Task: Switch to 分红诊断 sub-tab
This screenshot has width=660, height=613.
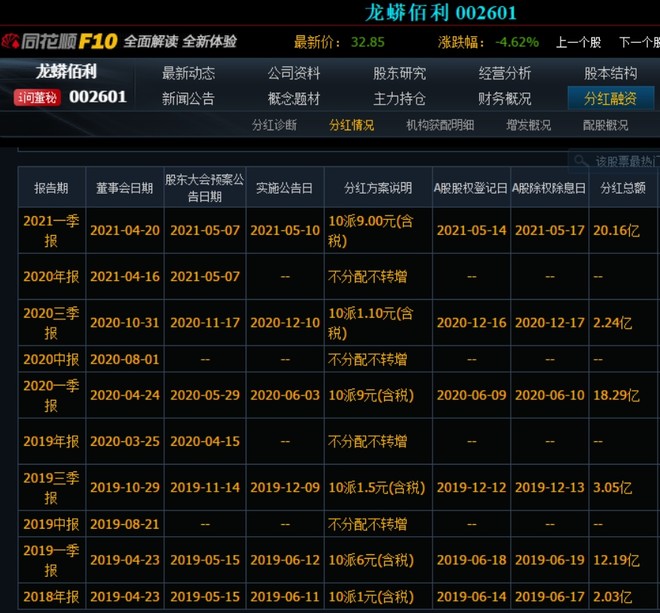Action: 274,125
